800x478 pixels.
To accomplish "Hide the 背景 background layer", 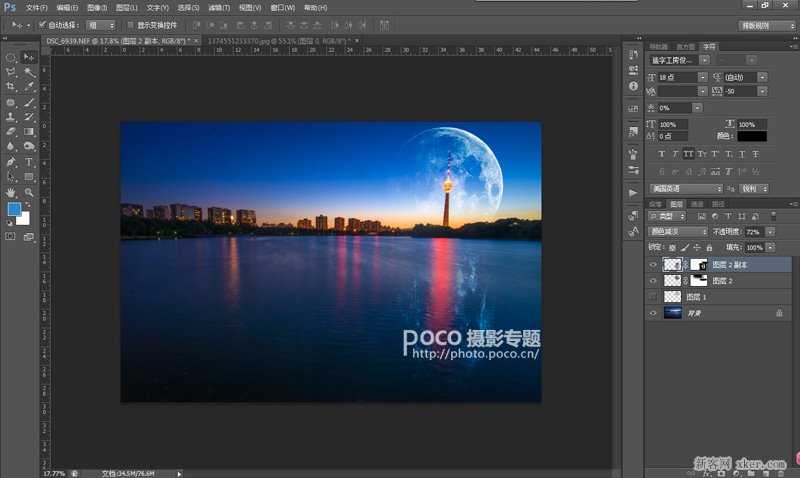I will tap(653, 313).
